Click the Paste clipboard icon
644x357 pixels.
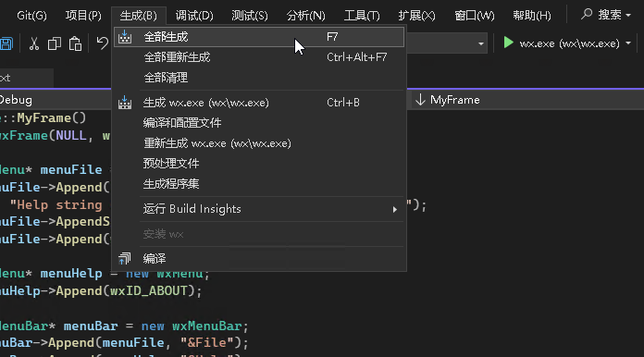tap(75, 43)
